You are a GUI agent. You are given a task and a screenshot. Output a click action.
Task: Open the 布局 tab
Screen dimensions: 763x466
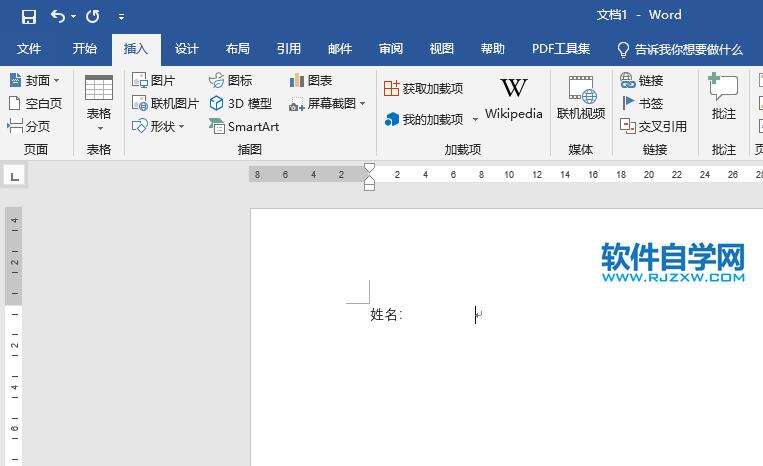tap(238, 49)
